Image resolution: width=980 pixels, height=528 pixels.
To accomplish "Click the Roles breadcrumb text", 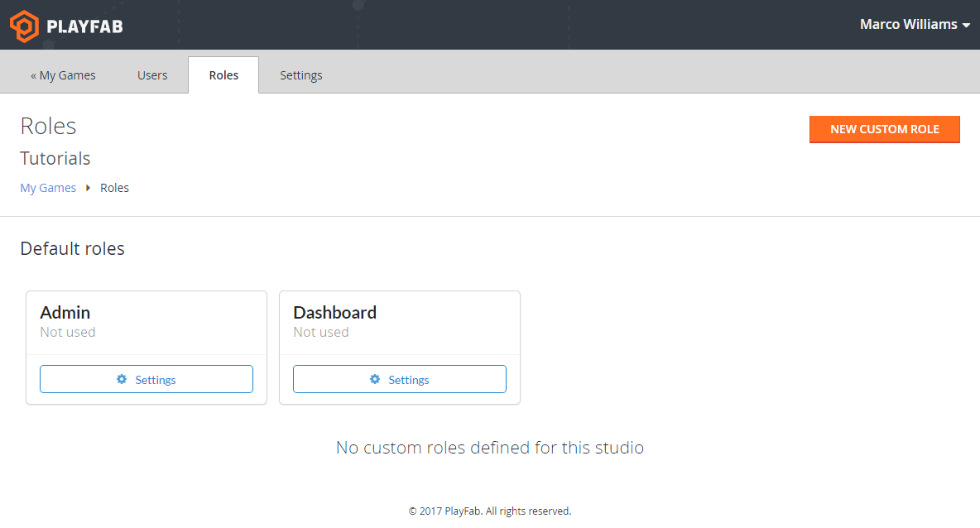I will tap(114, 188).
